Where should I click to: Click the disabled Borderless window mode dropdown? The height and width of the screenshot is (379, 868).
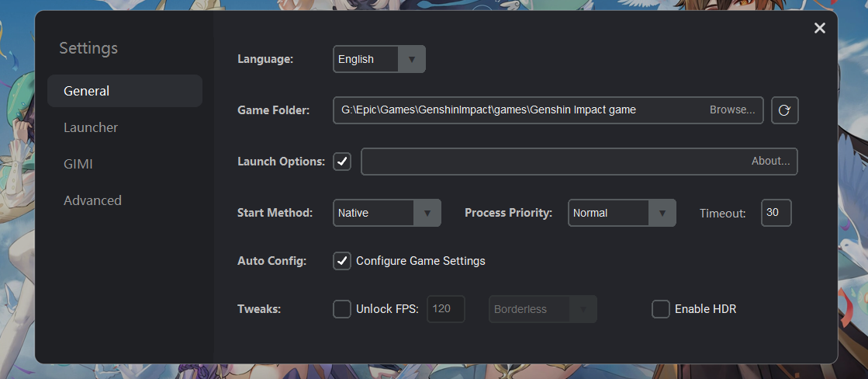[543, 309]
